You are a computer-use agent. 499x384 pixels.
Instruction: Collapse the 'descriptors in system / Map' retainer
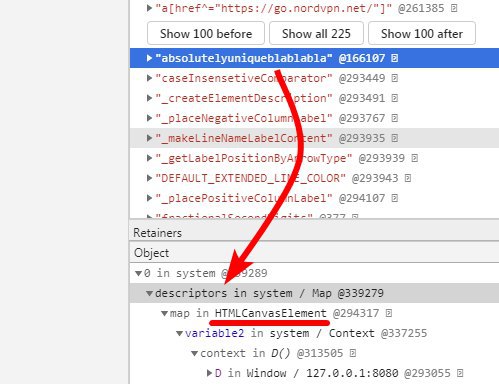point(150,293)
